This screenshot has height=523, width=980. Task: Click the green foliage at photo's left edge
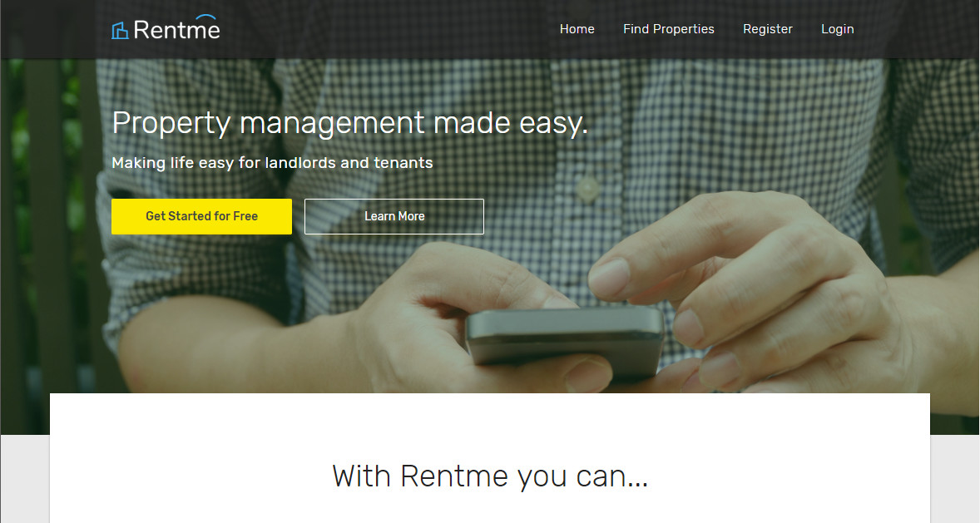coord(14,156)
